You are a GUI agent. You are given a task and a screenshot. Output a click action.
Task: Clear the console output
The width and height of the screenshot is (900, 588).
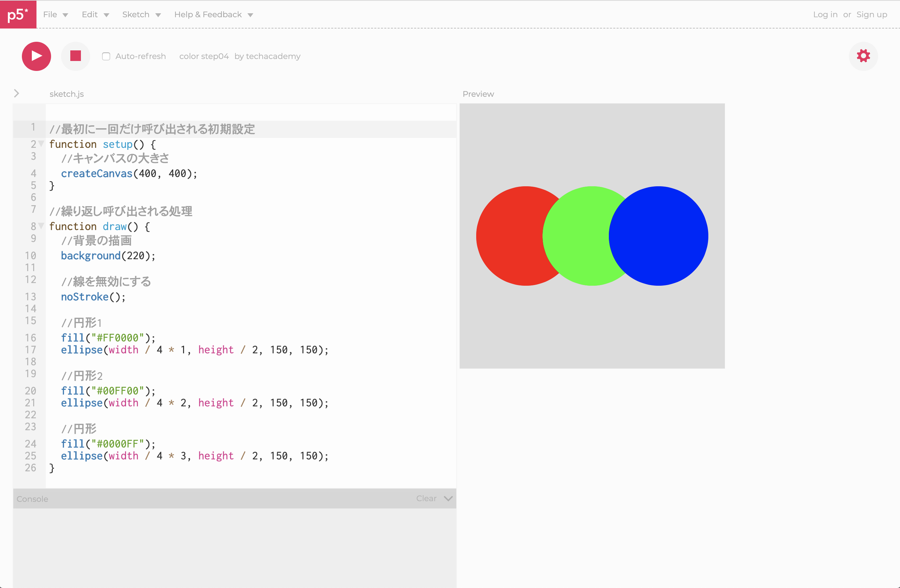426,499
